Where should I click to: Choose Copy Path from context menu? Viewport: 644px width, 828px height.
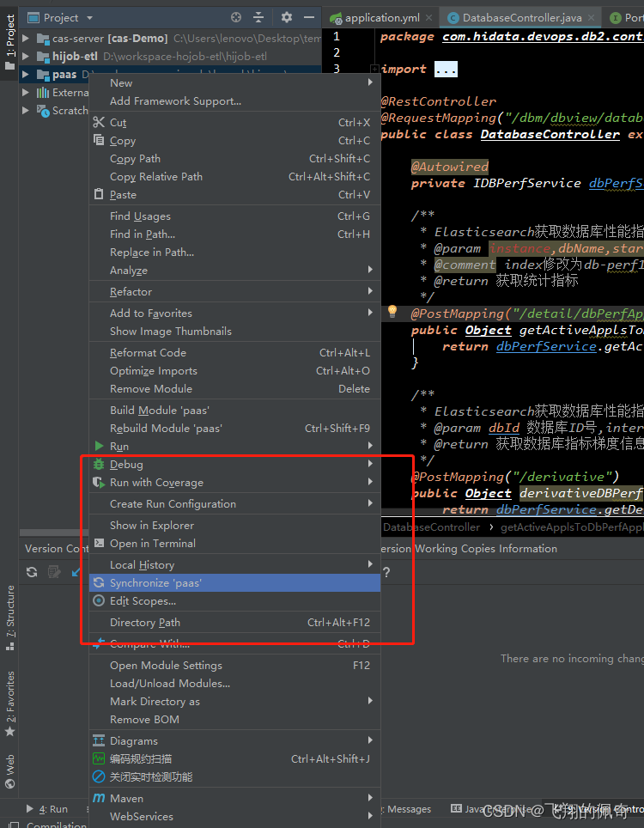click(x=235, y=158)
